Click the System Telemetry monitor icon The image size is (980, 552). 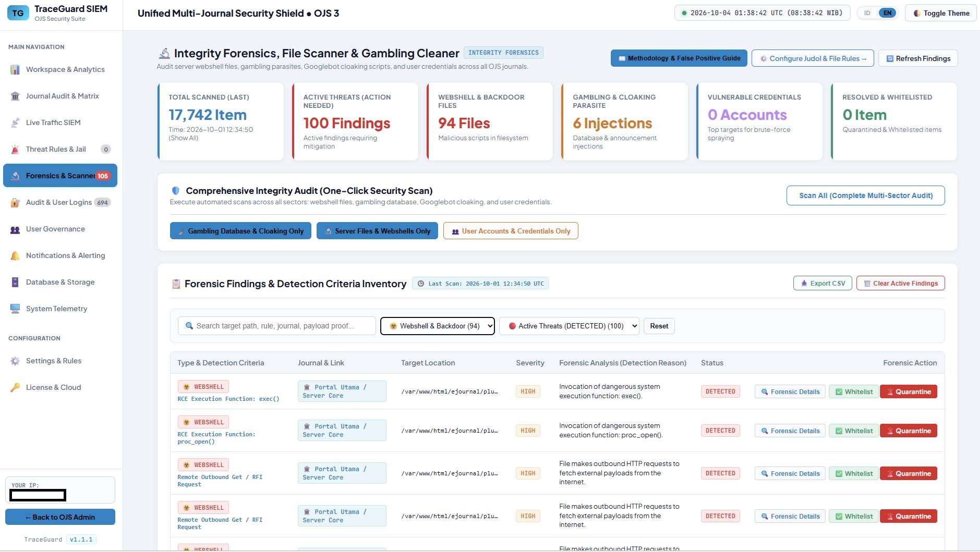point(15,309)
